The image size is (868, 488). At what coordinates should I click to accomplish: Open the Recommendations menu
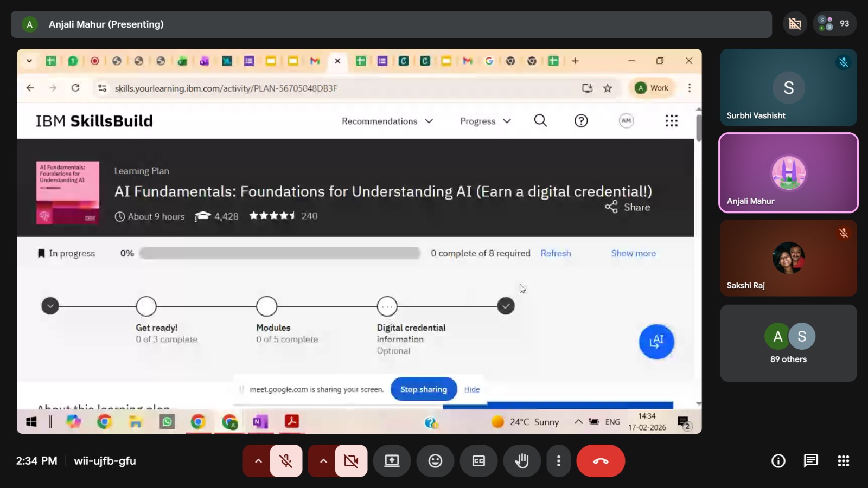coord(387,121)
